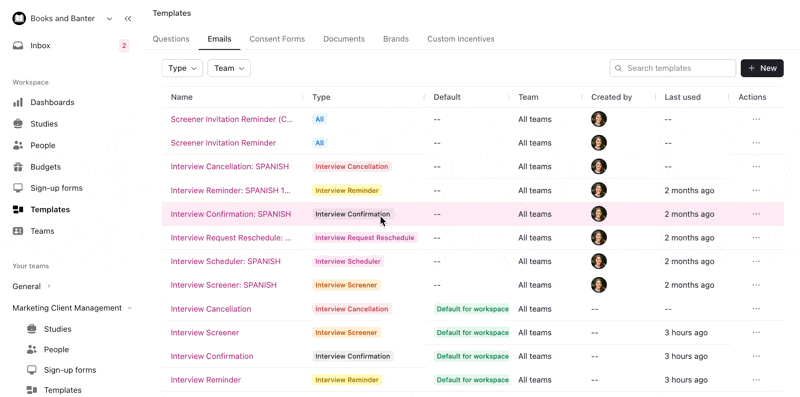The image size is (800, 397).
Task: Open actions menu for default Interview Reminder row
Action: click(x=756, y=380)
